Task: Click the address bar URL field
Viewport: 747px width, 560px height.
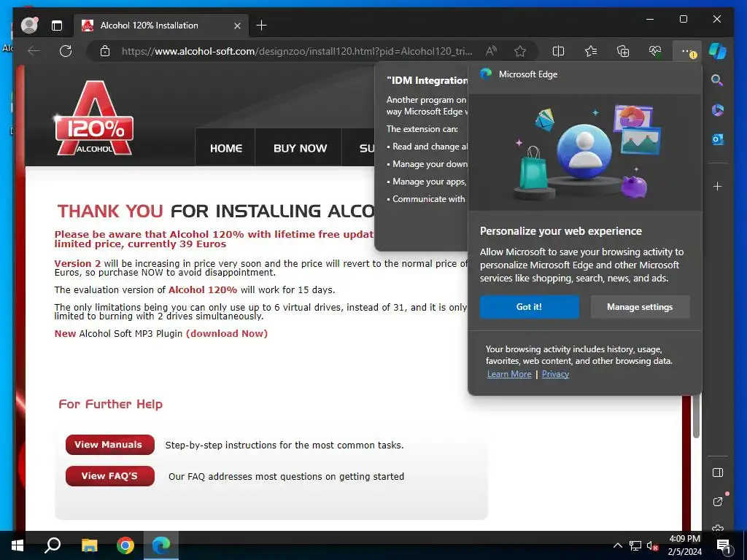Action: pos(297,51)
